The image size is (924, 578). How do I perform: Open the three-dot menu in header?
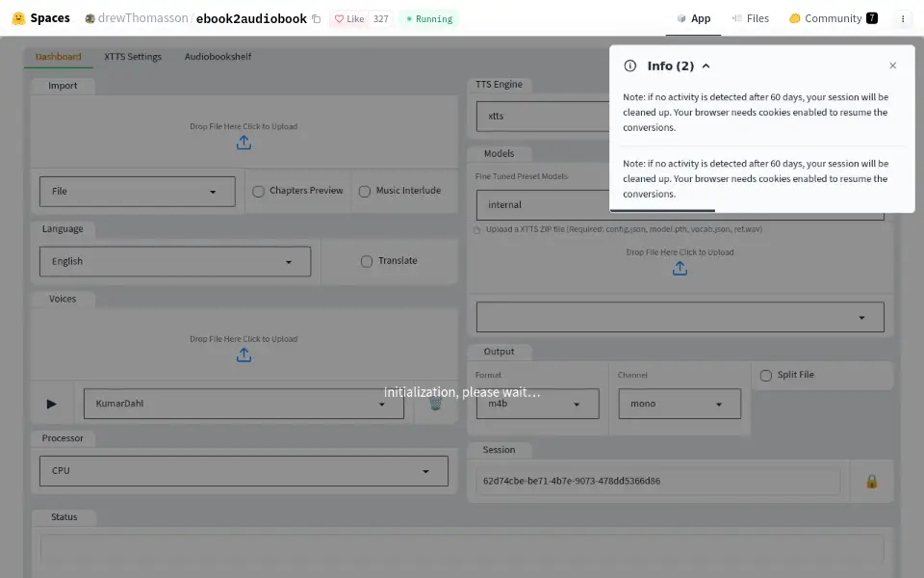902,19
